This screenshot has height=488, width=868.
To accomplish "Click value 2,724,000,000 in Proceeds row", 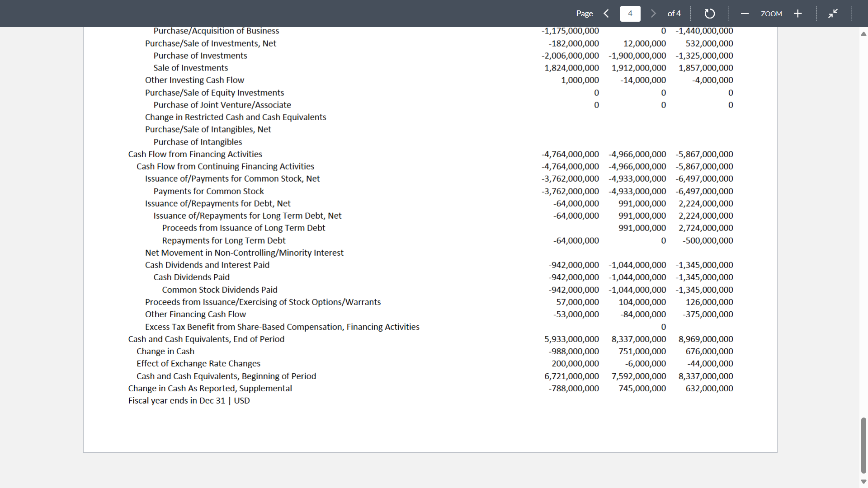I will coord(706,228).
